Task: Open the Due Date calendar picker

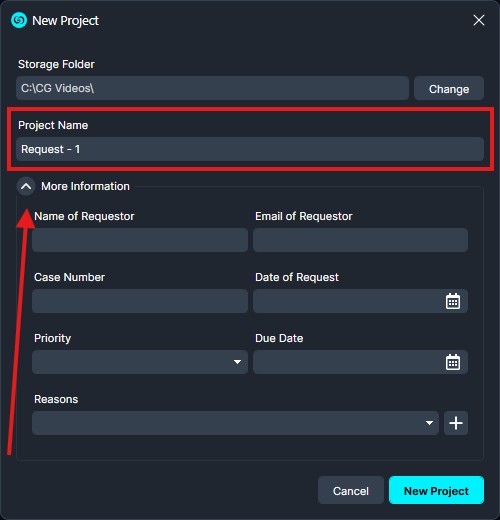Action: pos(453,362)
